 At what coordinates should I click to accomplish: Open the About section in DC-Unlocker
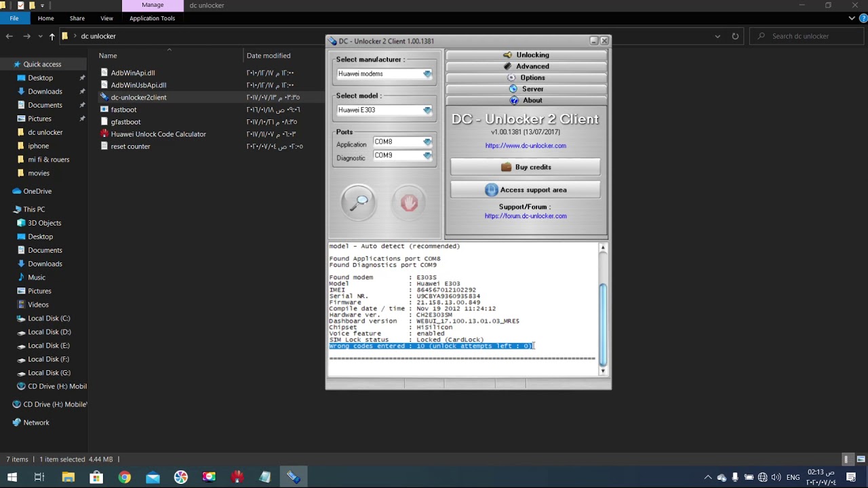coord(526,100)
